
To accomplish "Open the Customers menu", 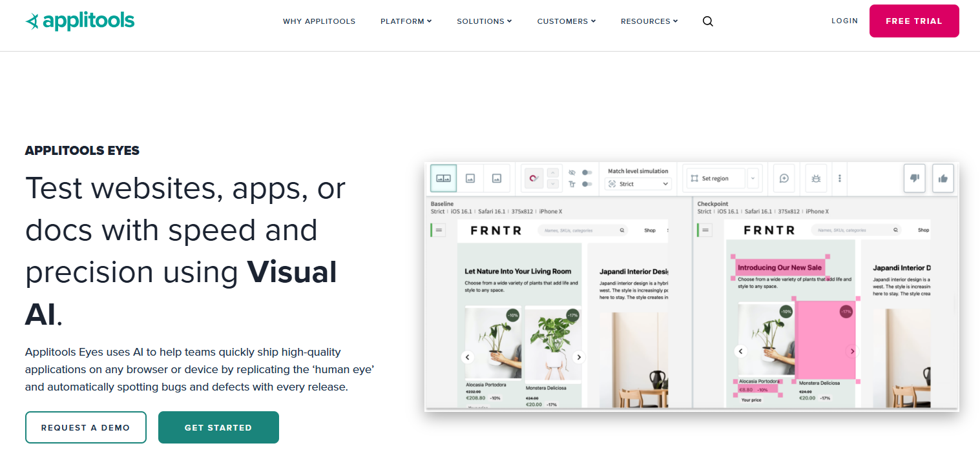I will point(566,21).
